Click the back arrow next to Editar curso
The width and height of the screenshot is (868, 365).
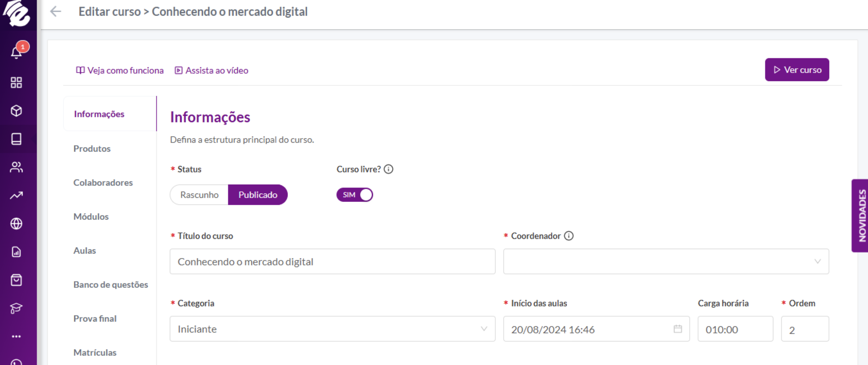[x=56, y=11]
